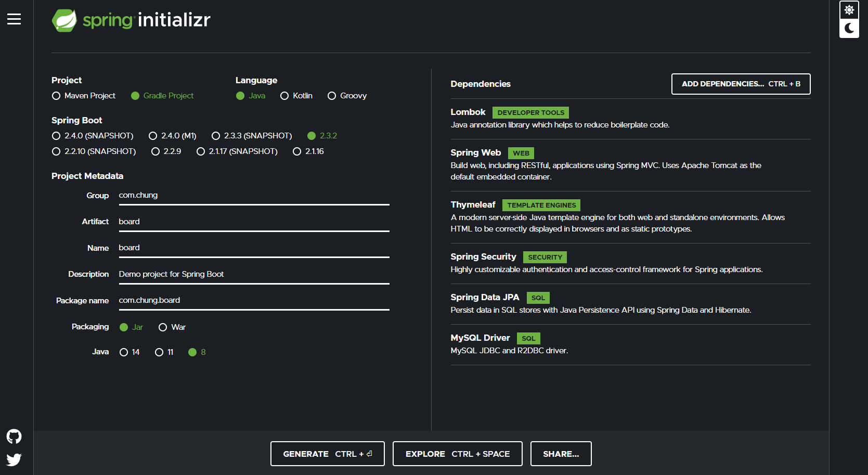Select Spring Boot 2.3.2
The height and width of the screenshot is (475, 868).
coord(322,136)
